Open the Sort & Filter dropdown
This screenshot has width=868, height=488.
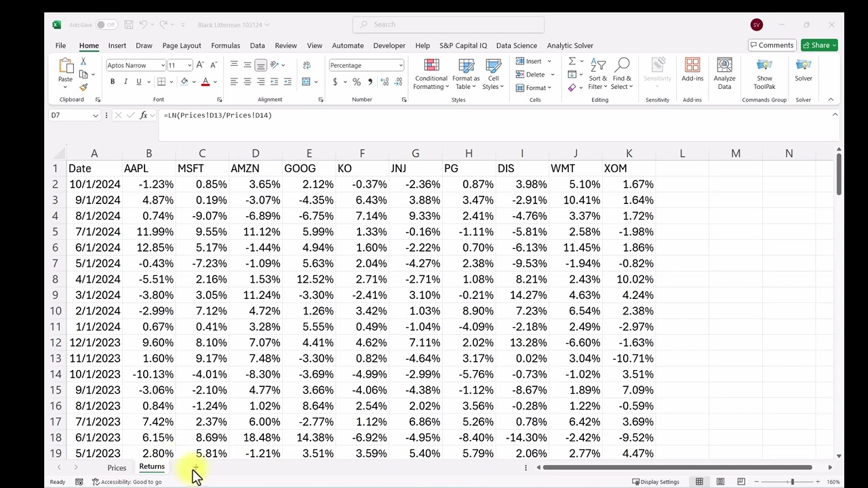[x=597, y=74]
